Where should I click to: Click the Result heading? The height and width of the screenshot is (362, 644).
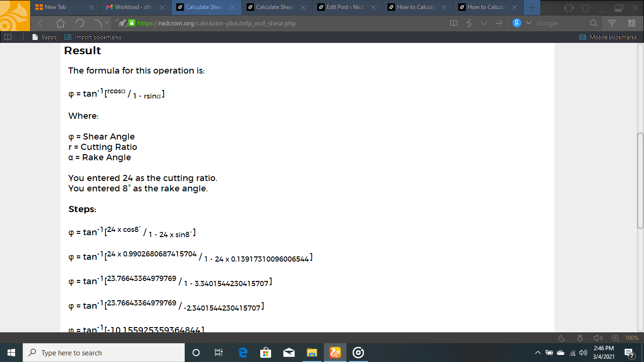83,50
